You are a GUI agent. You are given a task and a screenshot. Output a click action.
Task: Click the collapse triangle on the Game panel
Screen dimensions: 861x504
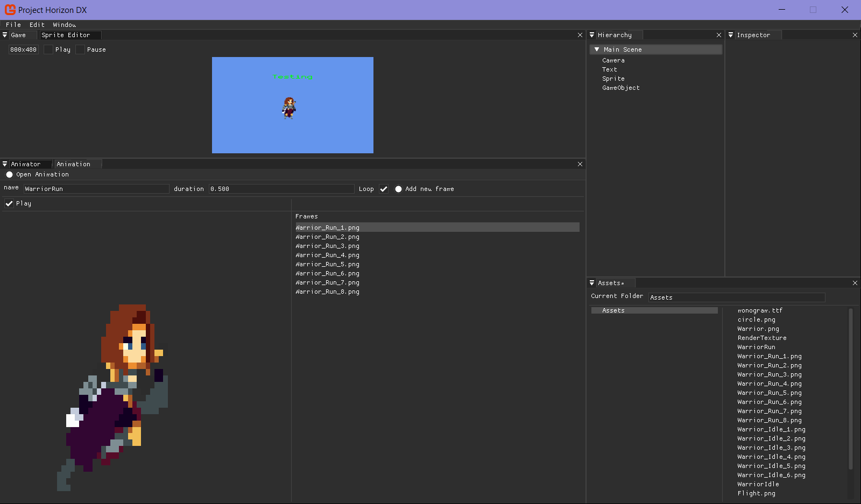pyautogui.click(x=5, y=35)
